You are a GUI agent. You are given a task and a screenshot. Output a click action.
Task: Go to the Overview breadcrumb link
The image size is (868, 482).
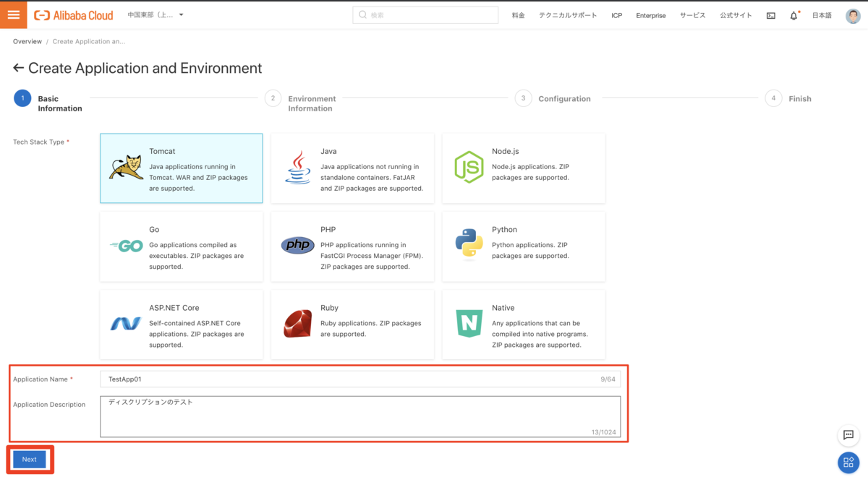click(27, 42)
